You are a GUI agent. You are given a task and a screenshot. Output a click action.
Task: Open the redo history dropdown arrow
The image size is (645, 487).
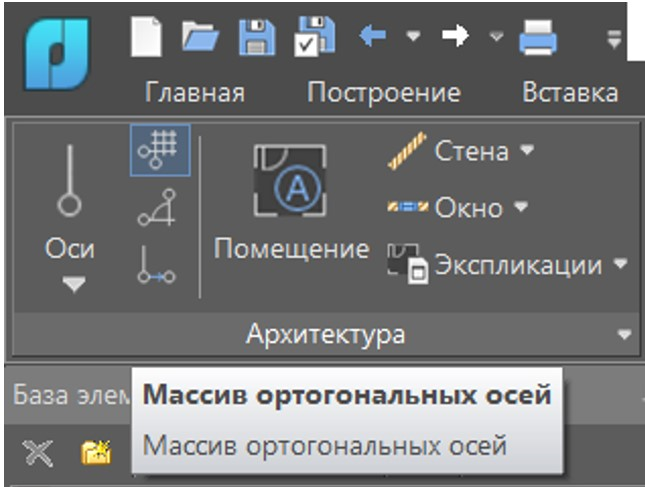coord(497,37)
